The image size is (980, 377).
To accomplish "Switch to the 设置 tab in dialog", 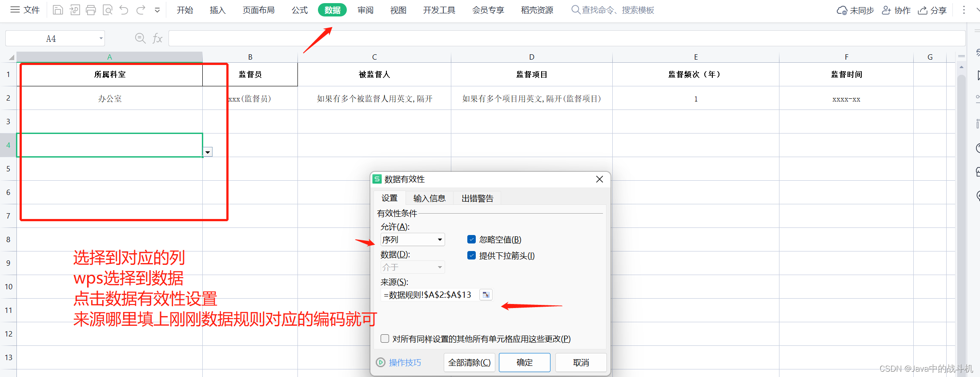I will point(390,198).
